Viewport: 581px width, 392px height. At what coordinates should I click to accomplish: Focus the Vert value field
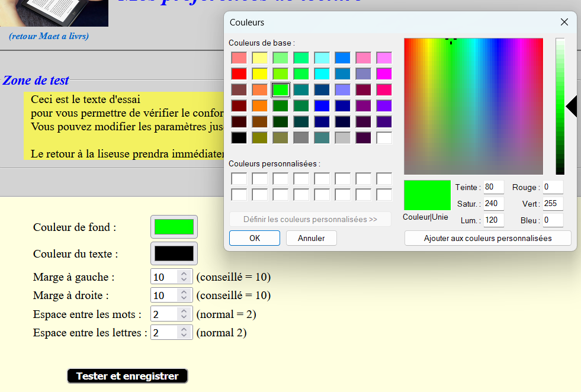553,204
